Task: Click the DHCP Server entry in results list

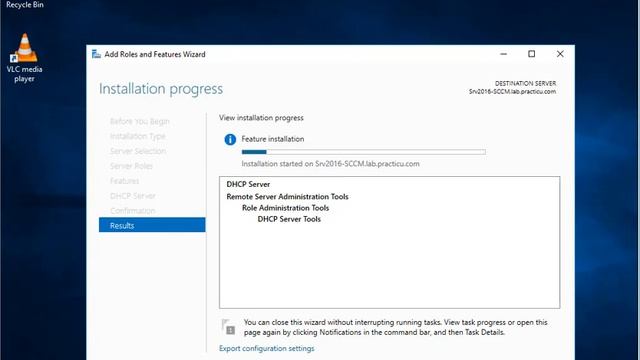Action: tap(248, 184)
